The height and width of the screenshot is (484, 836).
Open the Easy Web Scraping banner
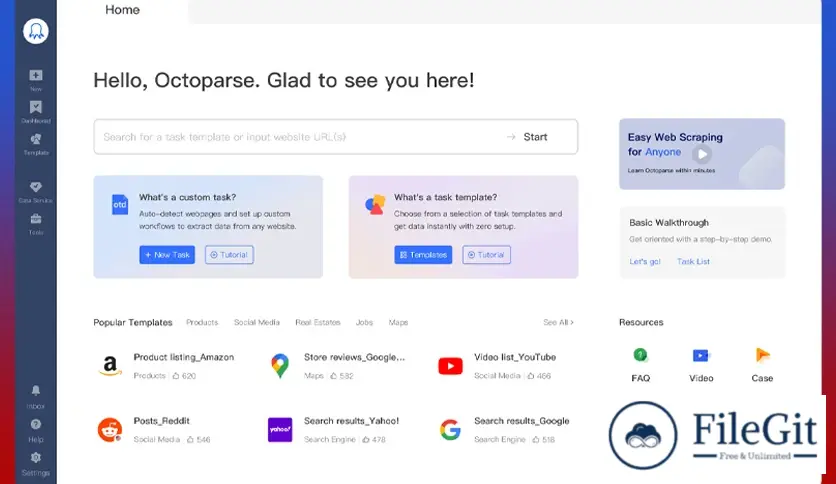point(702,154)
